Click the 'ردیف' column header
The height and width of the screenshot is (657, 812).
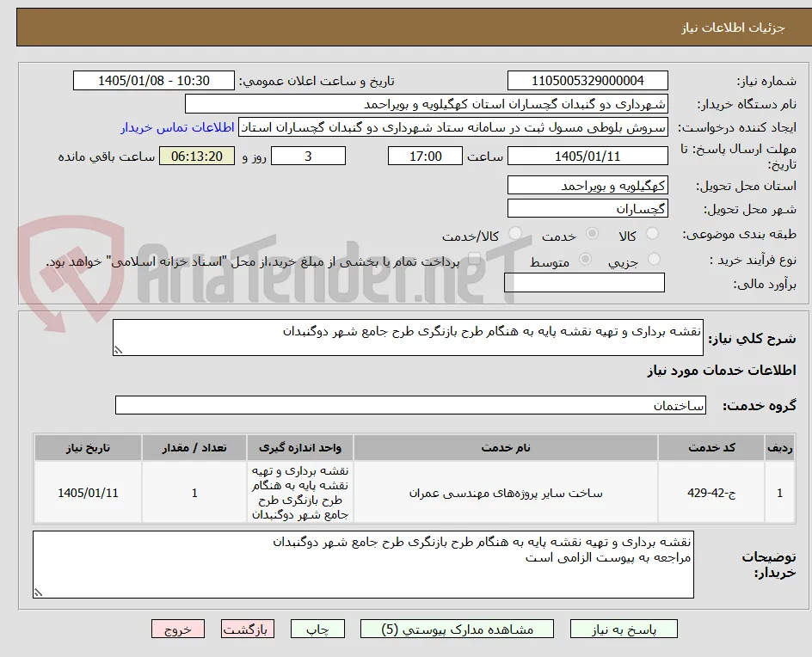pos(780,448)
